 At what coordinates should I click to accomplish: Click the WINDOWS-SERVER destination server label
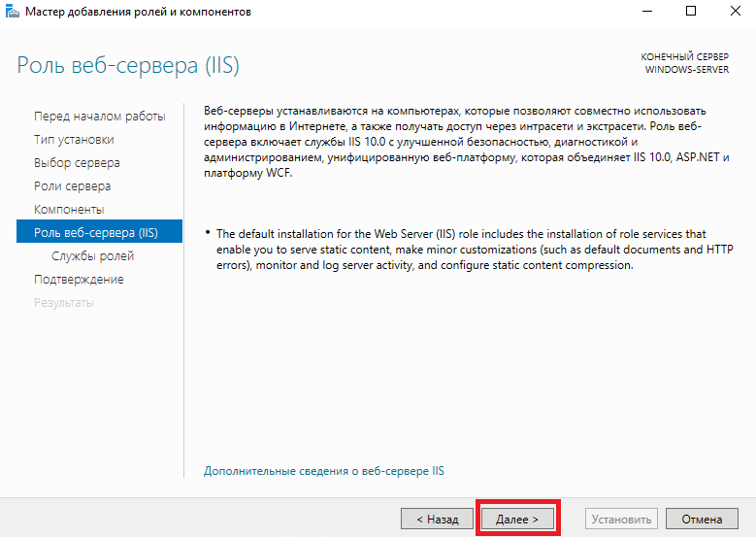coord(687,70)
